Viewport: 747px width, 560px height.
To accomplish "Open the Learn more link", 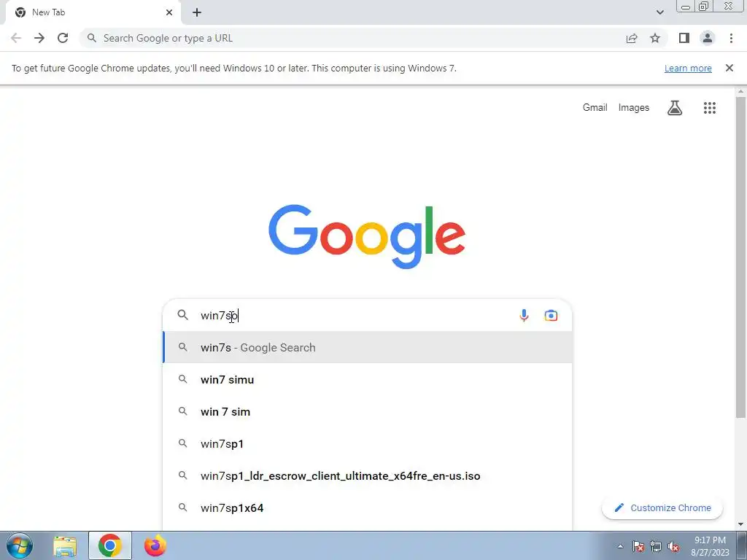I will (688, 68).
